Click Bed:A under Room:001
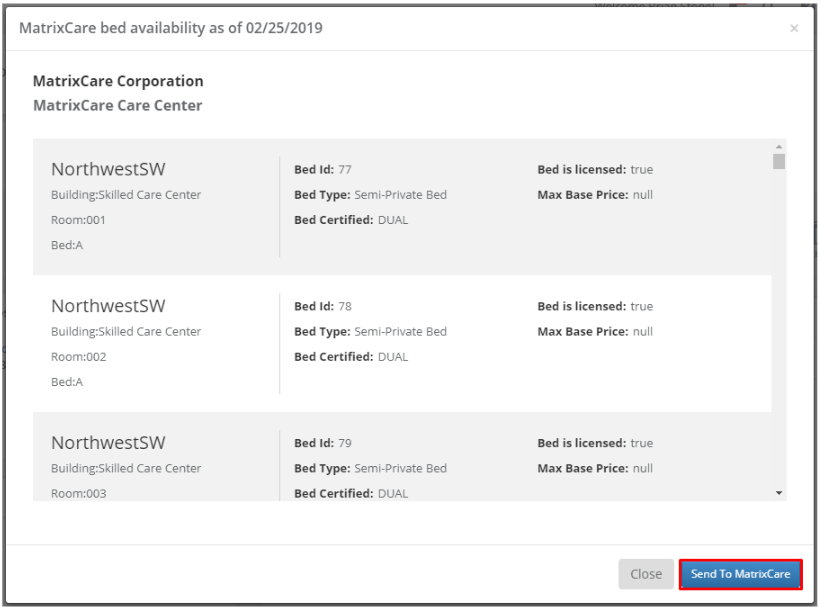Viewport: 821px width, 608px height. coord(67,245)
